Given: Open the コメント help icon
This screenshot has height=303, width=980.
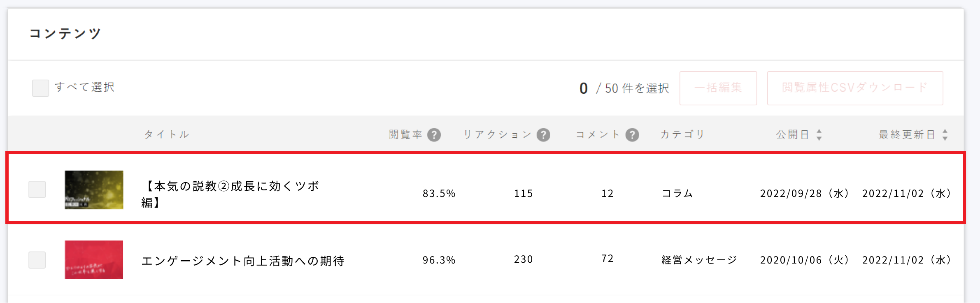Looking at the screenshot, I should (632, 134).
